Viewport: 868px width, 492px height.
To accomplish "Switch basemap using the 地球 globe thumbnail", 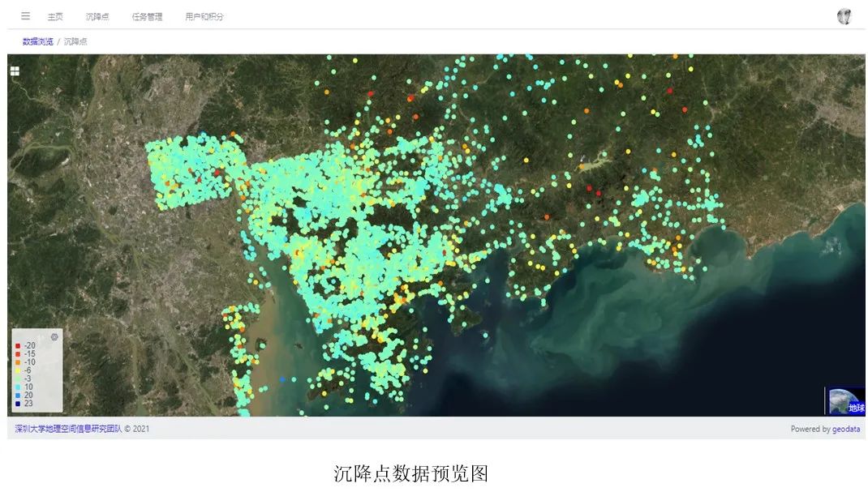I will tap(844, 401).
